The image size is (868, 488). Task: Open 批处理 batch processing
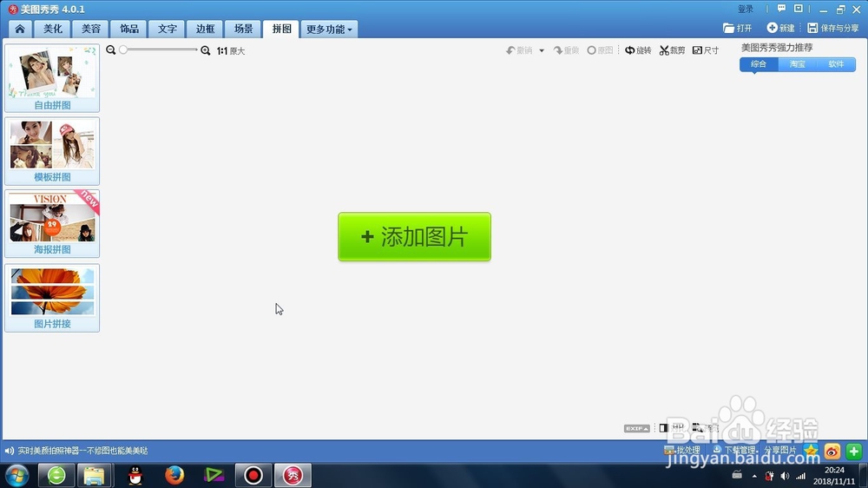click(682, 451)
